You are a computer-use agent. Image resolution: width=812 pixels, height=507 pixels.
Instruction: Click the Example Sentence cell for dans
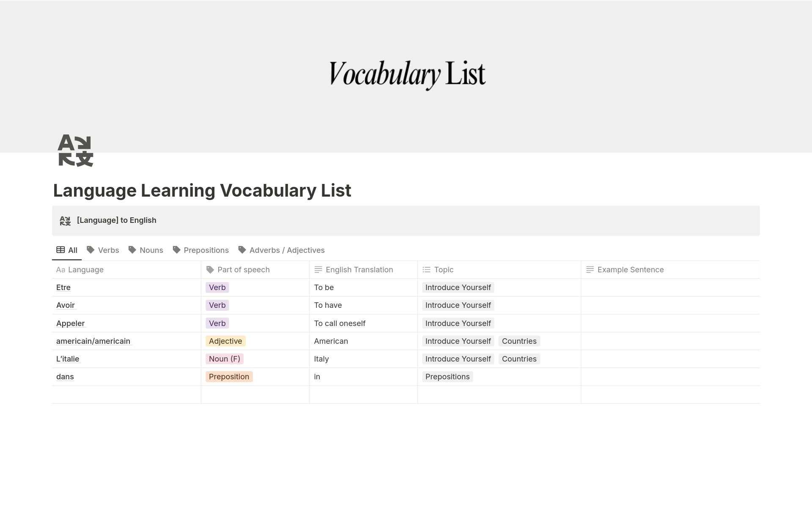click(x=670, y=377)
